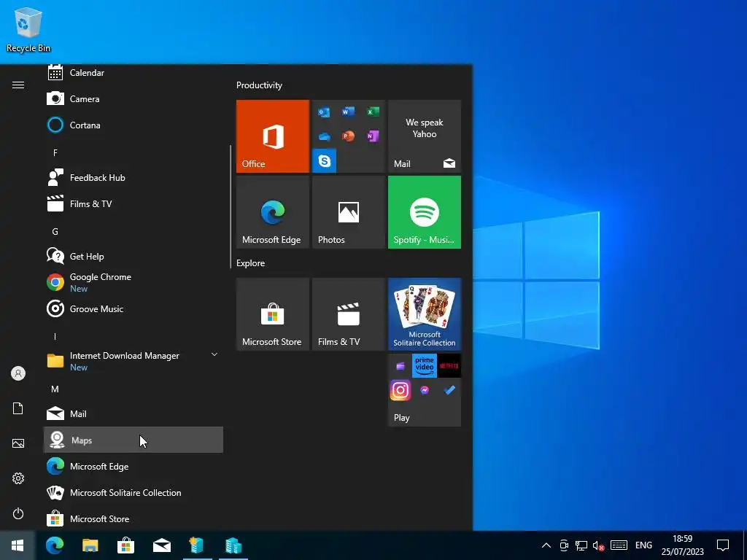Launch the Camera app in list
This screenshot has height=560, width=747.
(133, 99)
